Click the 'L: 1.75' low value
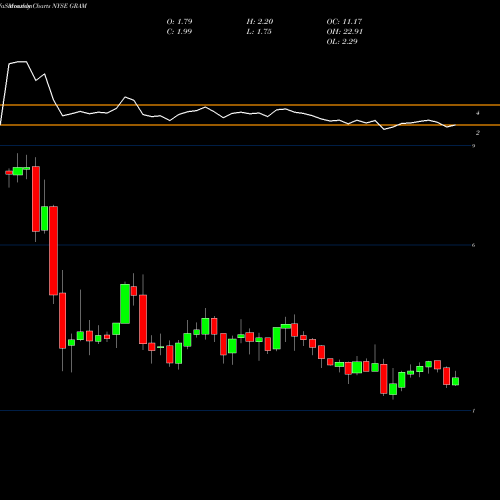 point(259,32)
